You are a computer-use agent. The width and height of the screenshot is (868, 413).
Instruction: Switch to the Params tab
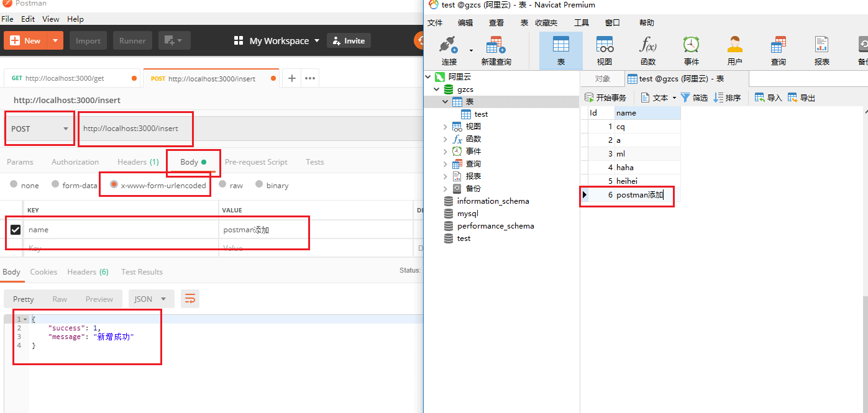click(20, 162)
